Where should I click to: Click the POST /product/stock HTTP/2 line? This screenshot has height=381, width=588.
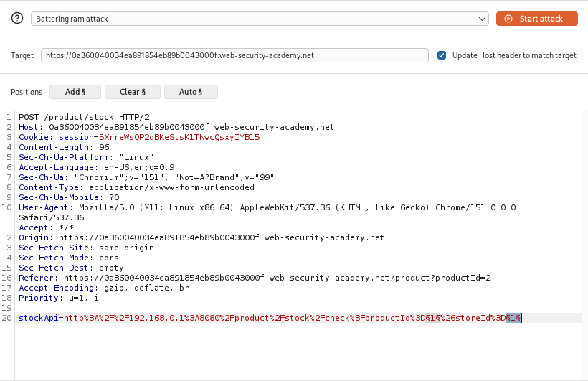[84, 117]
